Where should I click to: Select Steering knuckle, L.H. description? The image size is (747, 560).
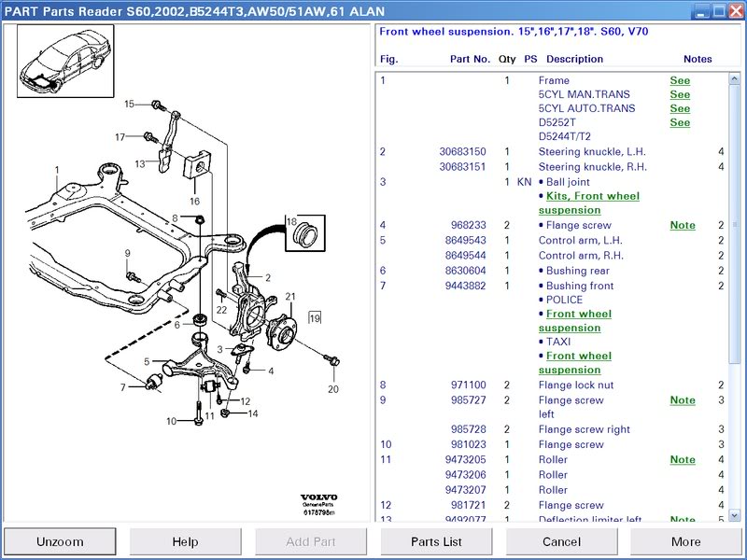click(592, 151)
